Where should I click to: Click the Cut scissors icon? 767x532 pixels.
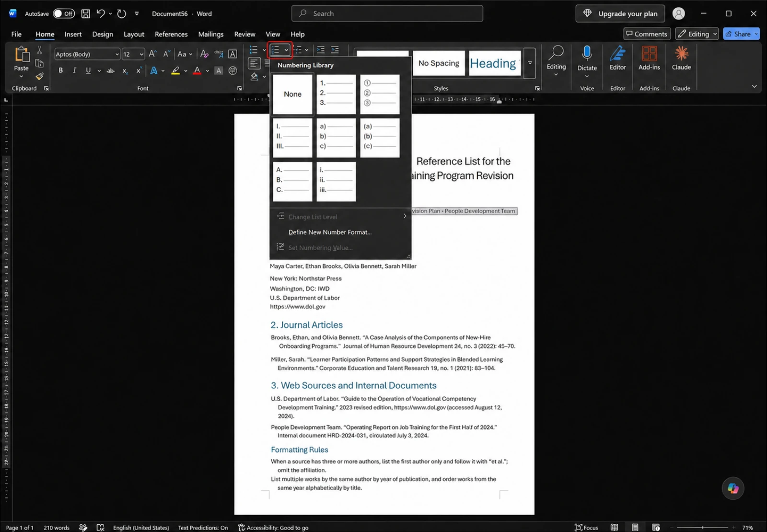point(39,50)
